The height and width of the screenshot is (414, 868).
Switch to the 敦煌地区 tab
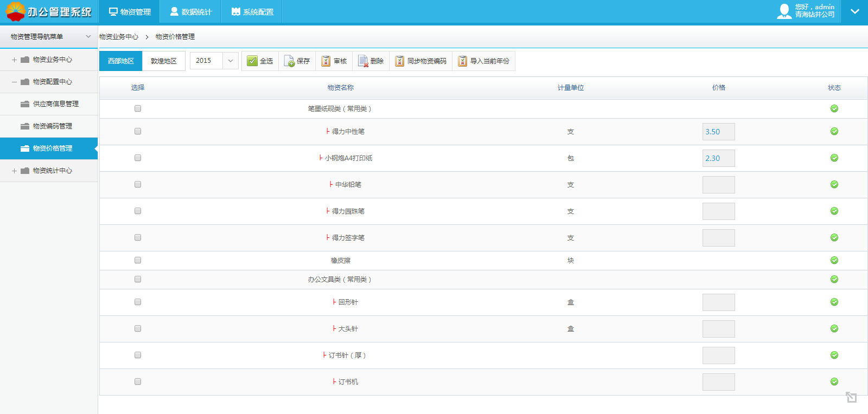point(163,61)
